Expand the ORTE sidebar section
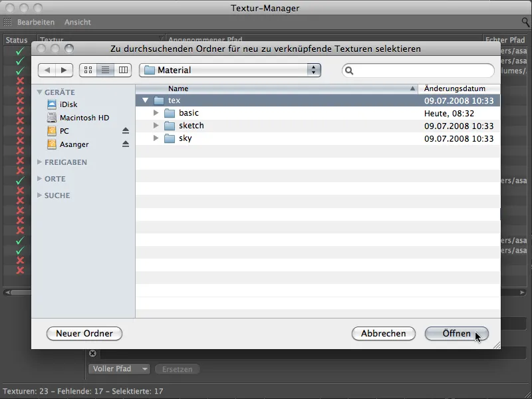This screenshot has height=399, width=532. tap(39, 178)
